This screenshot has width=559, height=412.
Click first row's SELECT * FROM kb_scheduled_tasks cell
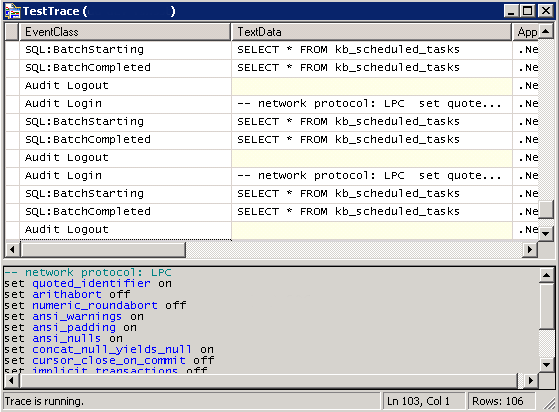(371, 50)
